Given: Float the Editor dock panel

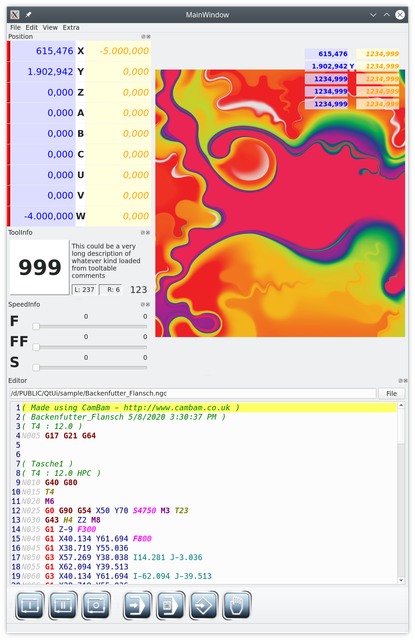Looking at the screenshot, I should click(x=401, y=380).
